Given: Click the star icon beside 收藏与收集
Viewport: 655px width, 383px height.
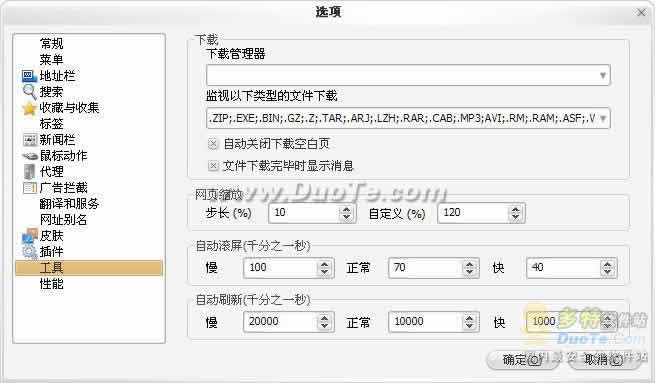Looking at the screenshot, I should pos(29,108).
